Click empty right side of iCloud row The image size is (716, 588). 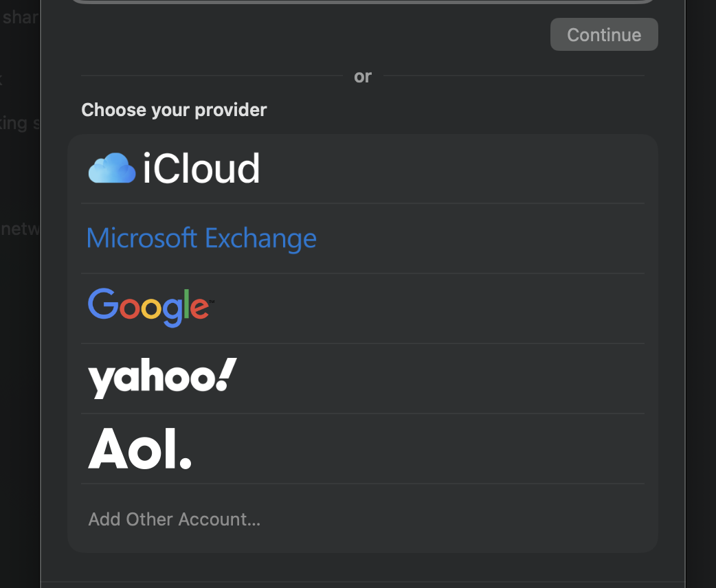(x=457, y=168)
